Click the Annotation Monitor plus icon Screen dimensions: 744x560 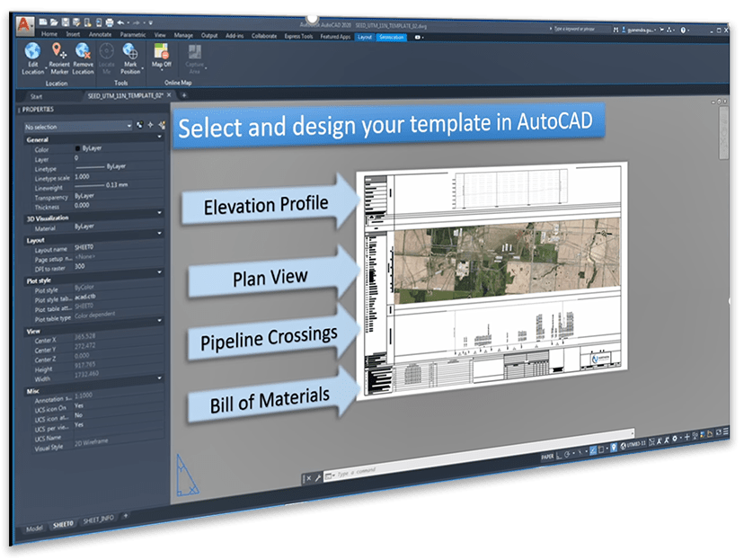click(x=686, y=437)
